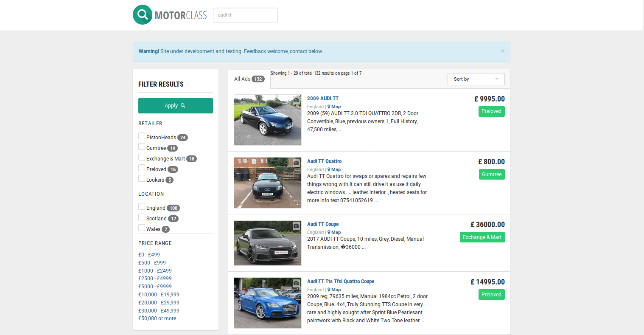Dismiss the warning banner with the X

click(x=502, y=51)
